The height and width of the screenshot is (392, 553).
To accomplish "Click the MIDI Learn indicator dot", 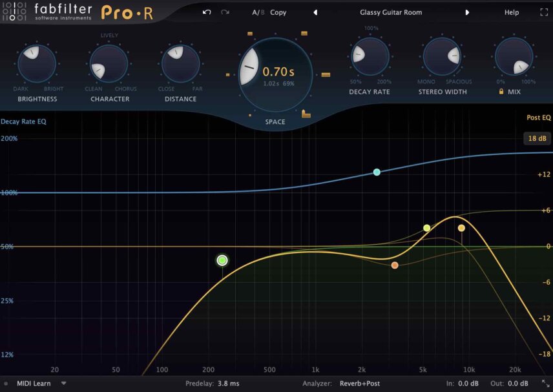I will tap(6, 384).
